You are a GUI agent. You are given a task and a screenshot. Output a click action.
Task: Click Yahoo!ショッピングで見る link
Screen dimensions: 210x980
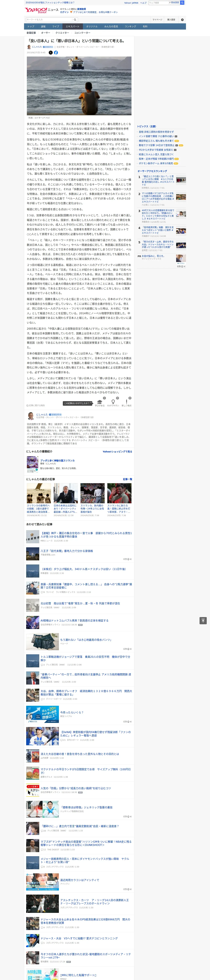[117, 452]
